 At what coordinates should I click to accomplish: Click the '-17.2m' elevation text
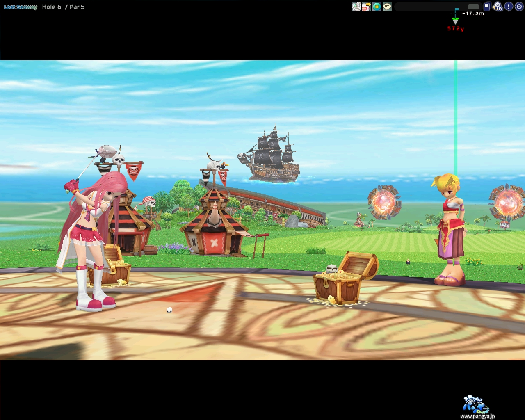pyautogui.click(x=473, y=14)
